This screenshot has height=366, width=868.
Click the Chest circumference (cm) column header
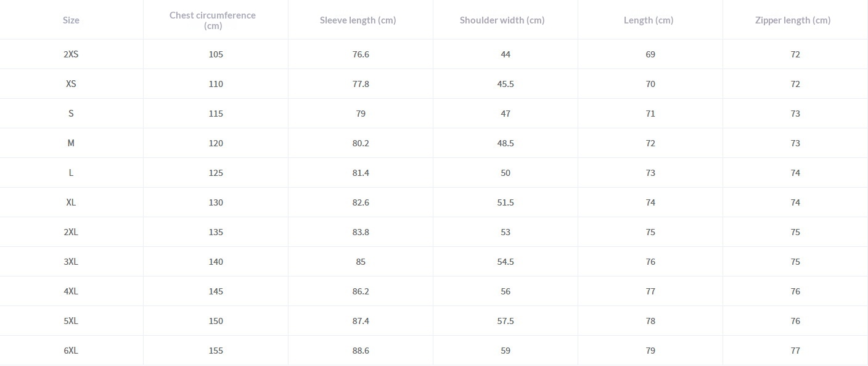click(213, 20)
